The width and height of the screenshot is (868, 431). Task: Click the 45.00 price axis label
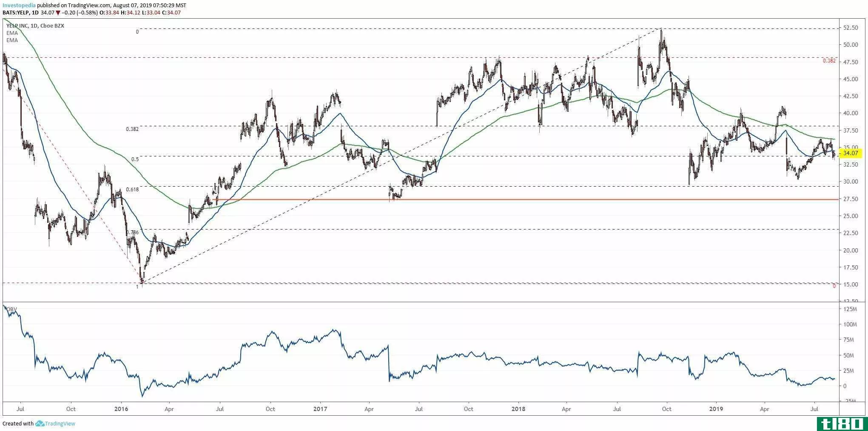[850, 79]
